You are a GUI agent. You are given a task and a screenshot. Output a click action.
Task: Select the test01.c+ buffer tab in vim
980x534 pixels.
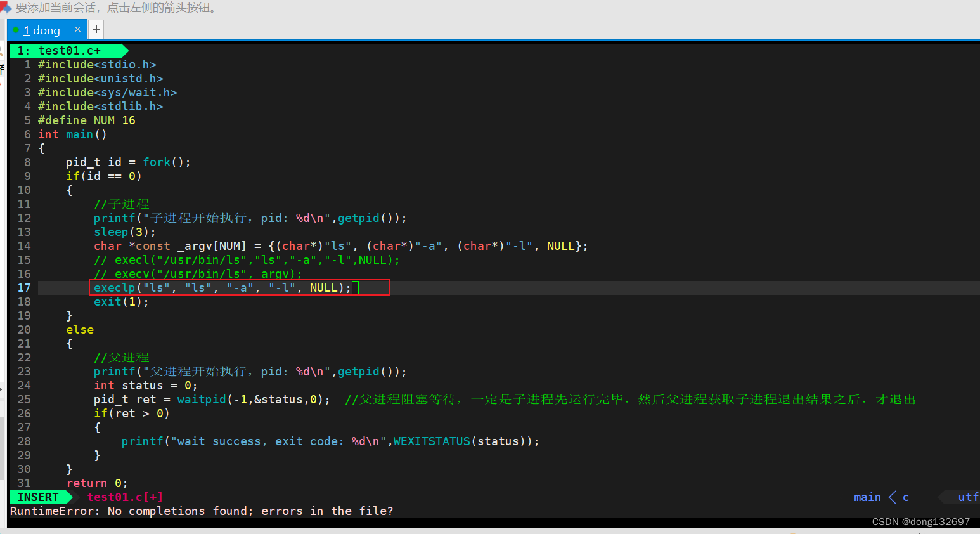point(68,51)
